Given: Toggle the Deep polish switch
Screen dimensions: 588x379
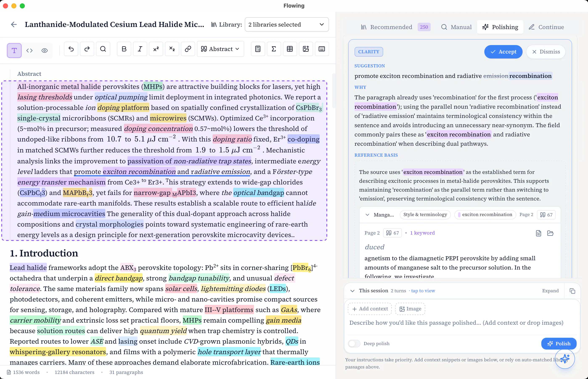Looking at the screenshot, I should click(354, 344).
